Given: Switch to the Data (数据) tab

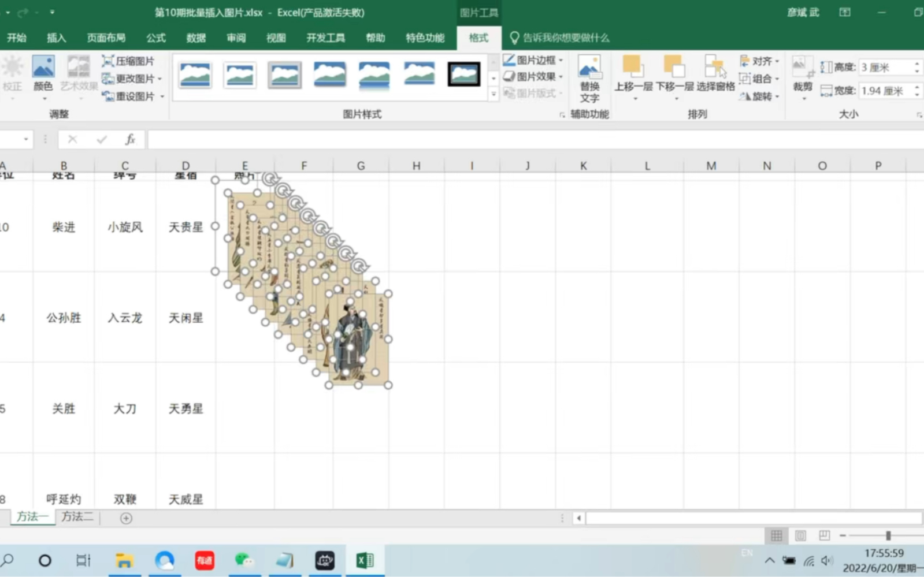Looking at the screenshot, I should coord(196,38).
